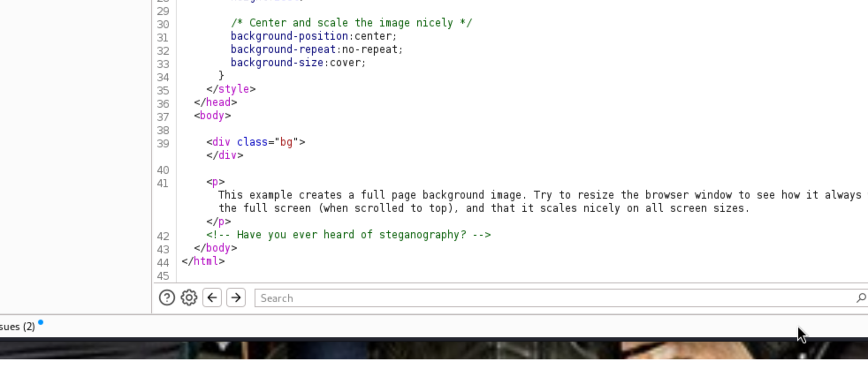Select the div class="bg" opening tag

pos(255,142)
